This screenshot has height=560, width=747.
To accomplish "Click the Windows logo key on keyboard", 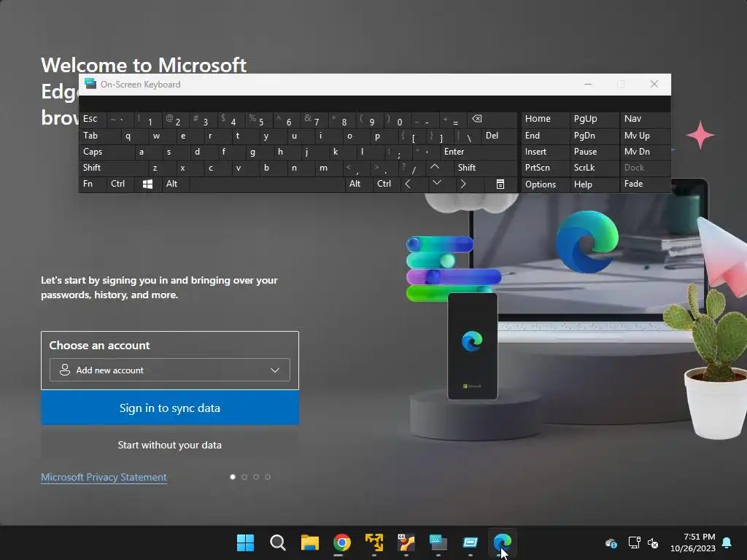I will tap(147, 184).
